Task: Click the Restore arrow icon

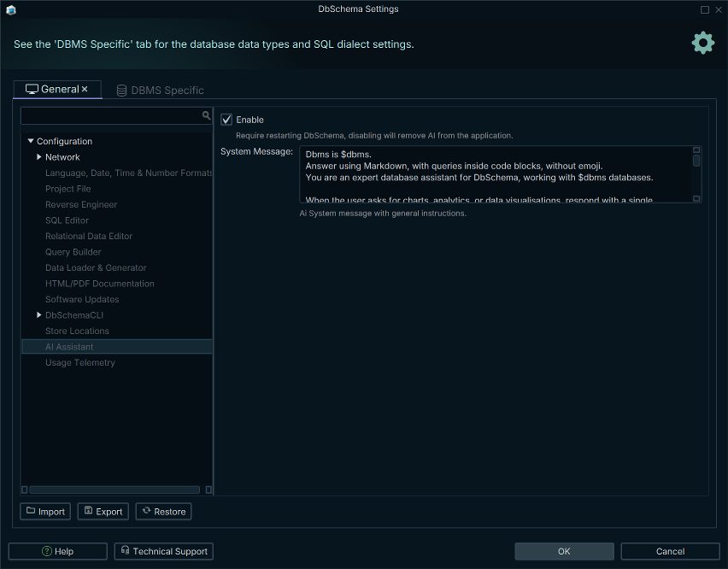Action: 146,511
